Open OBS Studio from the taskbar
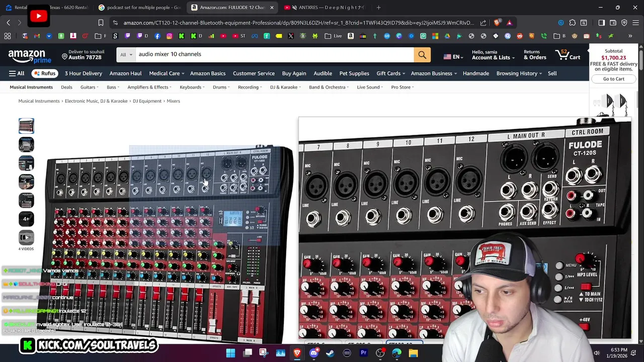The height and width of the screenshot is (362, 644). point(380,353)
